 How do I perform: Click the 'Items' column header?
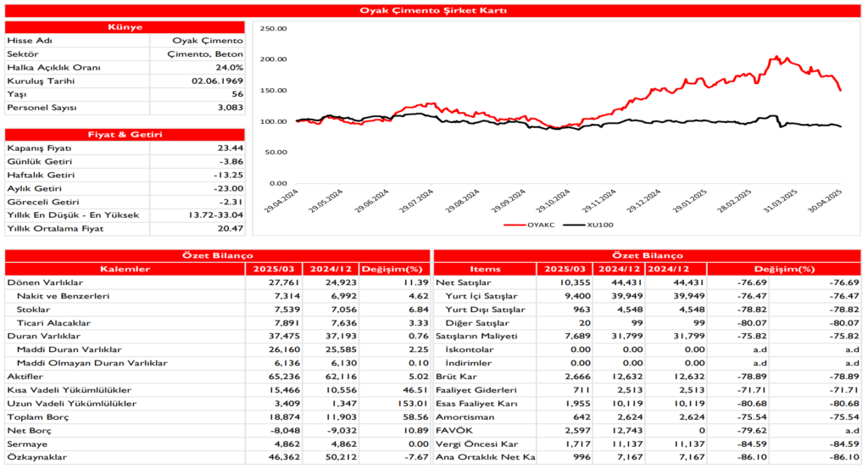click(485, 269)
